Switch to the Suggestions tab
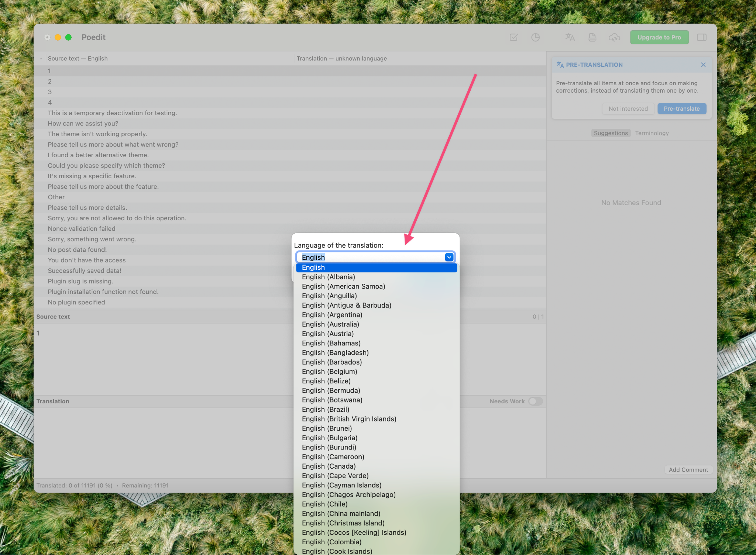The image size is (756, 555). (611, 133)
